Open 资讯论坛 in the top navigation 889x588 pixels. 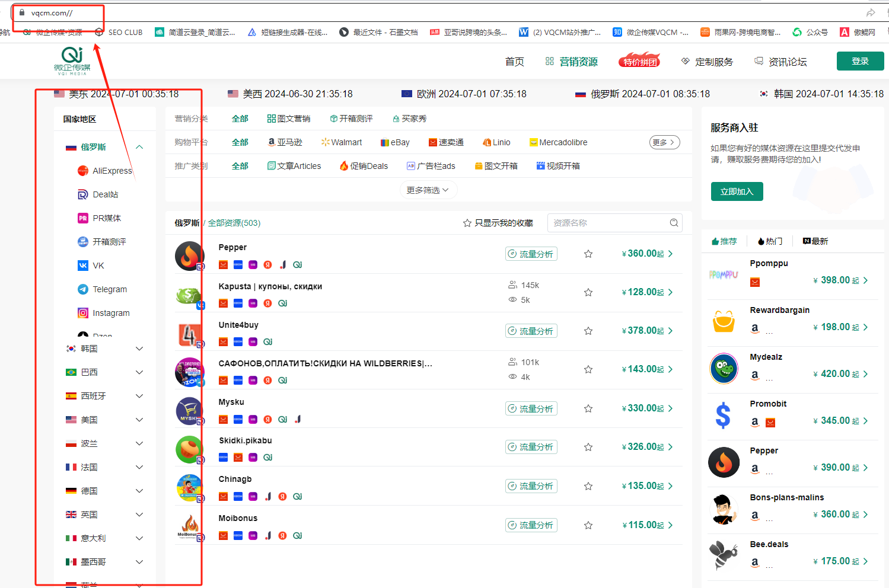coord(780,62)
